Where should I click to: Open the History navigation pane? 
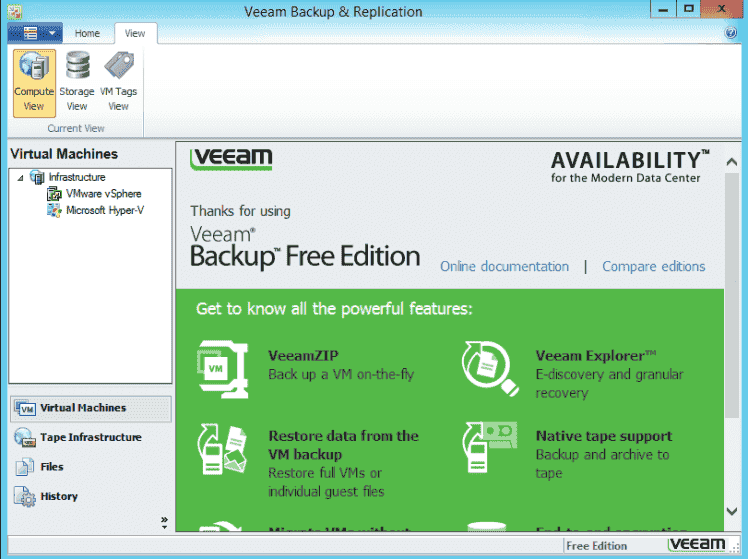91,497
